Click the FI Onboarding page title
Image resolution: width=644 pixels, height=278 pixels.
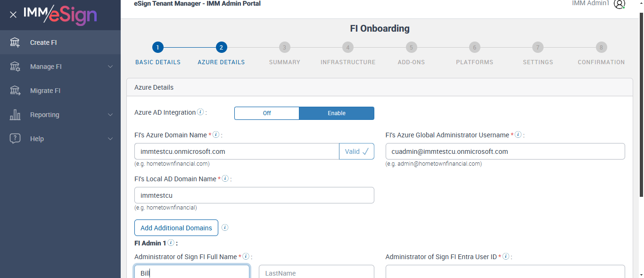(380, 28)
